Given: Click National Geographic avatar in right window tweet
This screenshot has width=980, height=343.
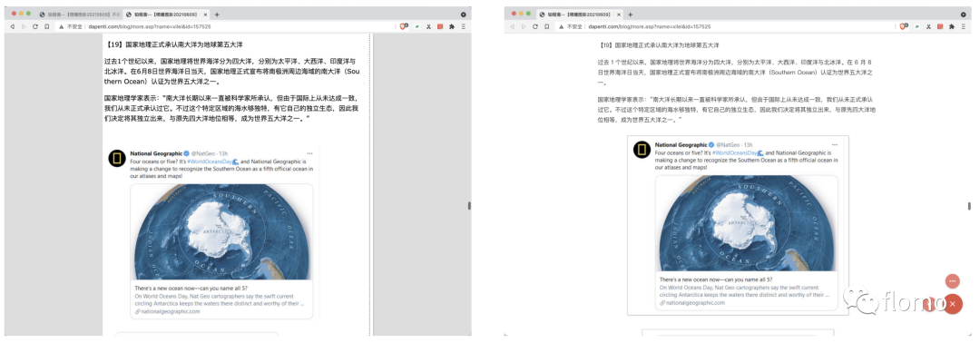Looking at the screenshot, I should click(x=642, y=150).
